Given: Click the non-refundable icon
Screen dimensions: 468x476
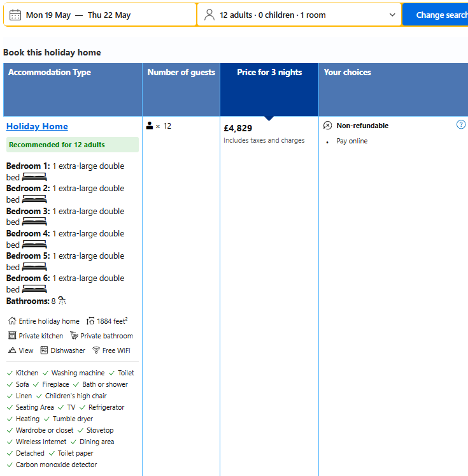Looking at the screenshot, I should click(328, 126).
